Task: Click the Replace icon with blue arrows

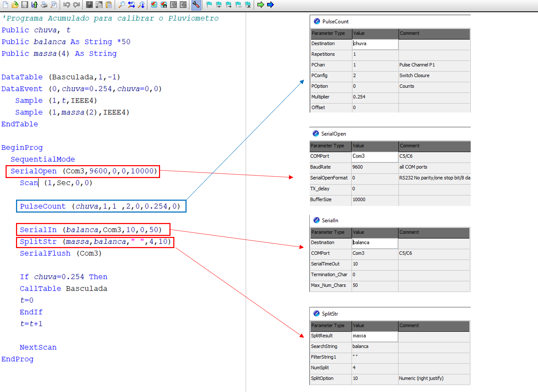Action: tap(131, 5)
